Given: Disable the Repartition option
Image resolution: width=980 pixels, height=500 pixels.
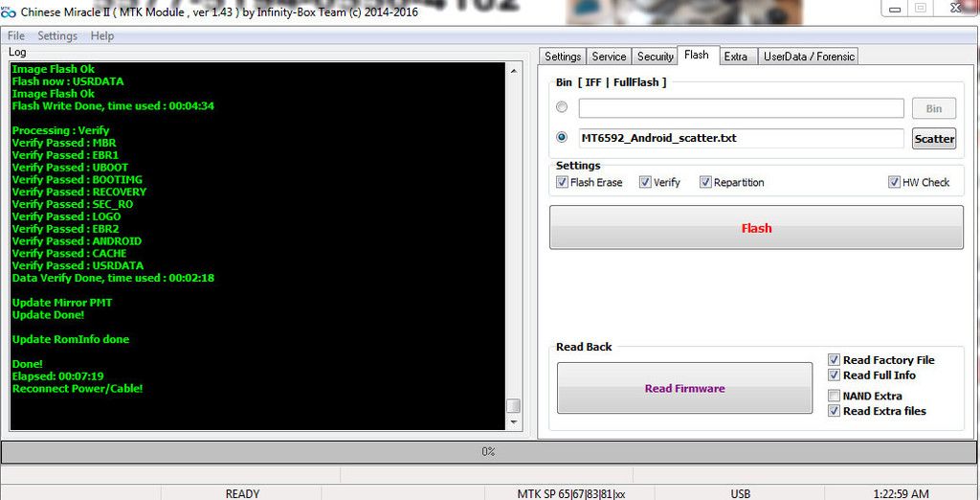Looking at the screenshot, I should (x=706, y=182).
